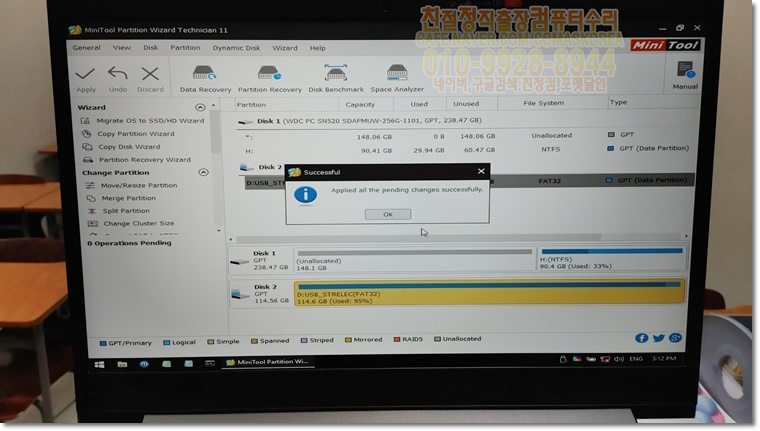Image resolution: width=760 pixels, height=431 pixels.
Task: Click ENG language indicator in tray
Action: 636,359
